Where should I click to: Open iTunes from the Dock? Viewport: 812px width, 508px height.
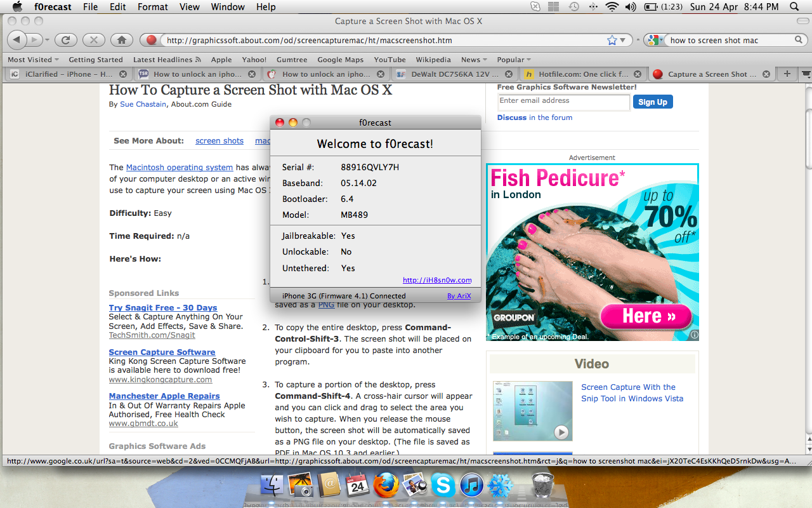471,486
